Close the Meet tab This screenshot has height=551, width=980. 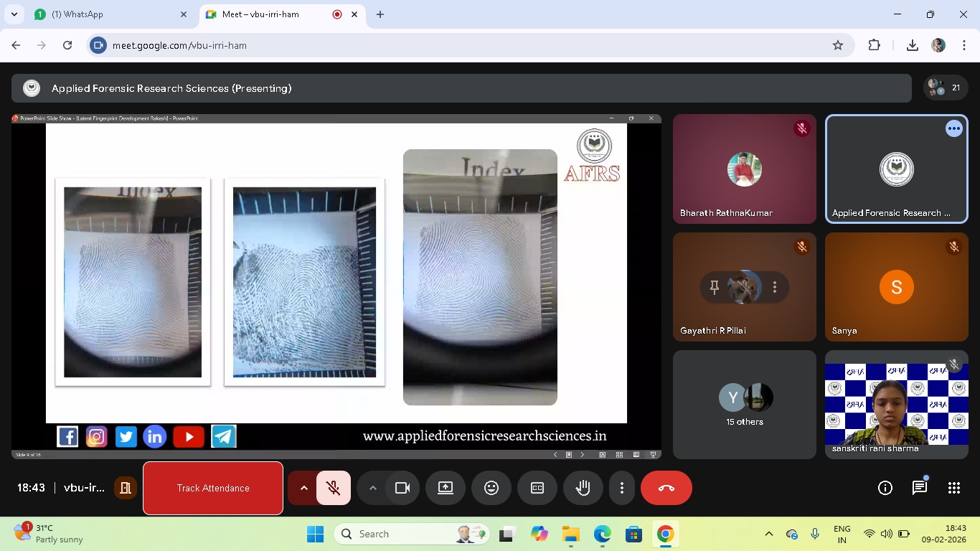tap(354, 14)
